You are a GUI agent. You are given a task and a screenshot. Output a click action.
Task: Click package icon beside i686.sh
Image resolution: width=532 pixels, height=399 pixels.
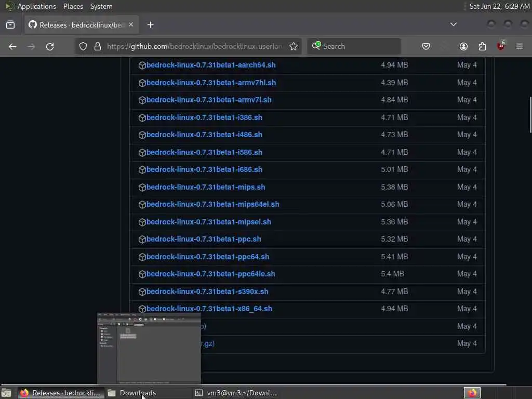point(142,170)
